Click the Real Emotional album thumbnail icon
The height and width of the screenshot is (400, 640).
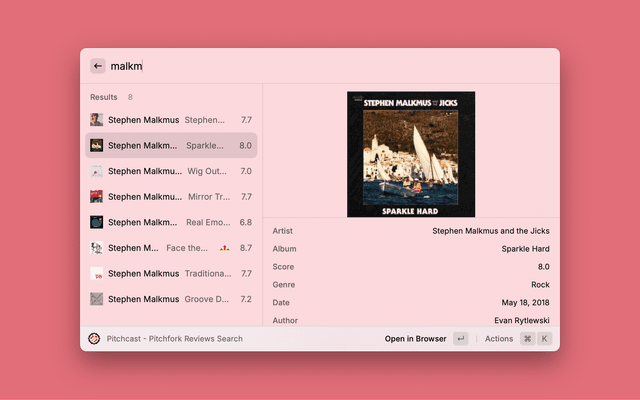pyautogui.click(x=97, y=222)
